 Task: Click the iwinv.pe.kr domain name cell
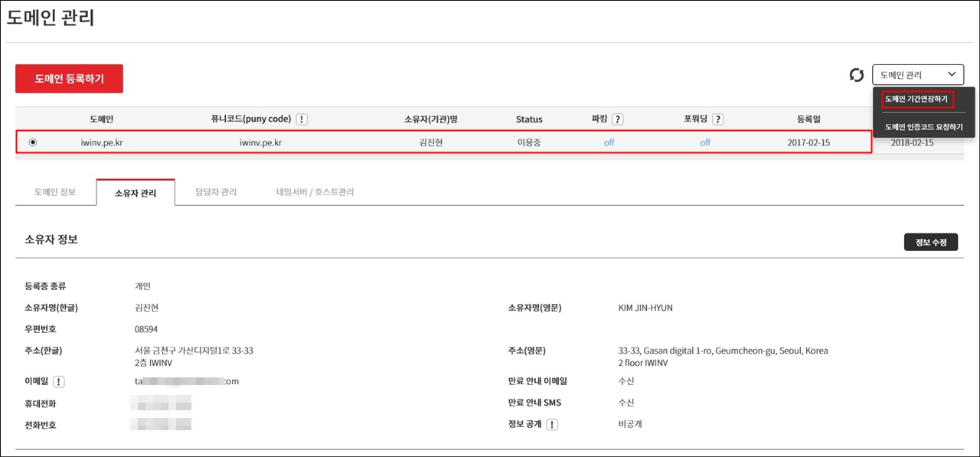point(101,142)
